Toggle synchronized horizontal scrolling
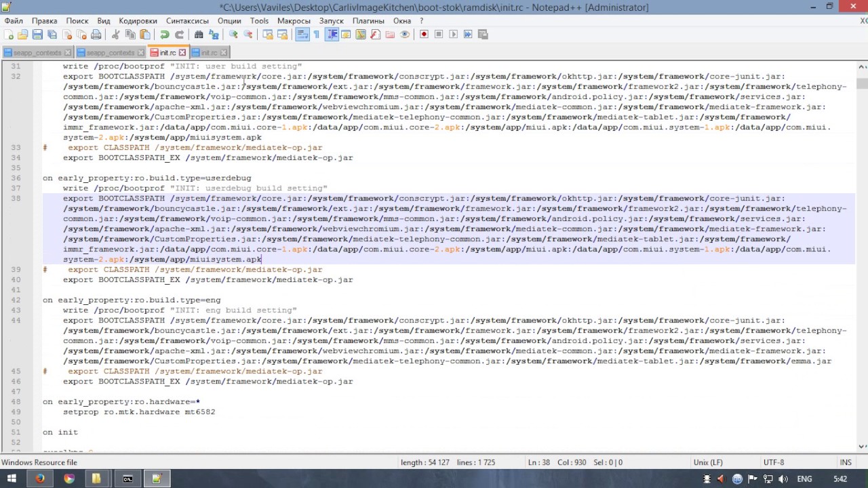 (x=282, y=35)
